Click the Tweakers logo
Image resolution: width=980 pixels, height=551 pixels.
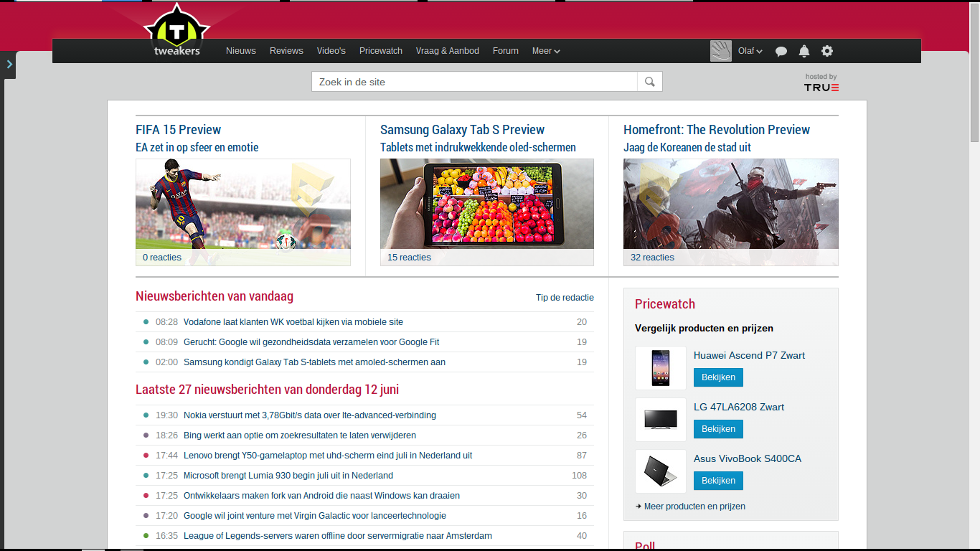click(x=176, y=31)
